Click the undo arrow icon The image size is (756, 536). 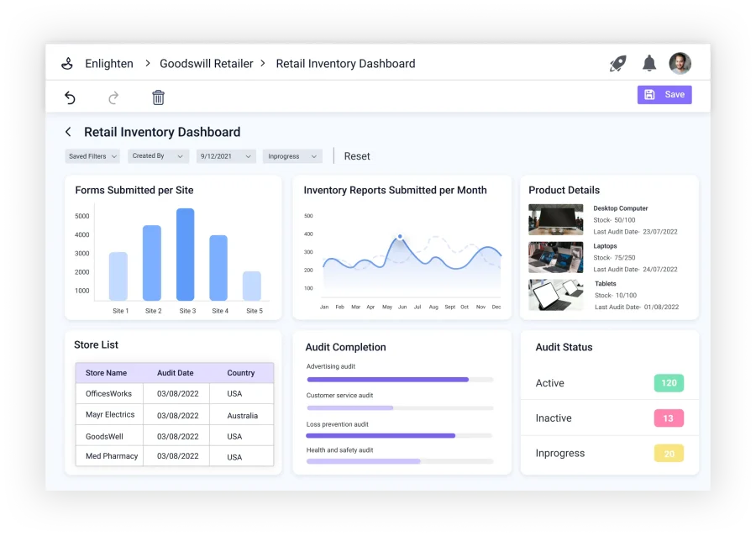click(x=70, y=97)
